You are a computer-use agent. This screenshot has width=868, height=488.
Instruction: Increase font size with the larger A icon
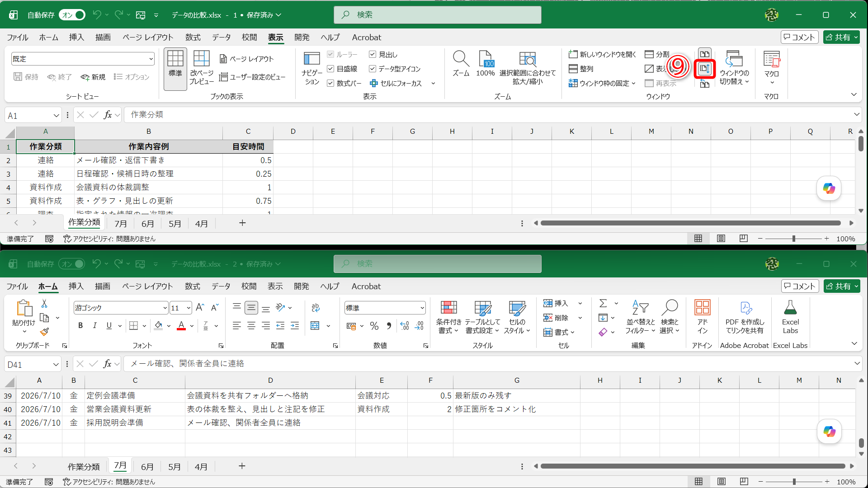point(200,308)
